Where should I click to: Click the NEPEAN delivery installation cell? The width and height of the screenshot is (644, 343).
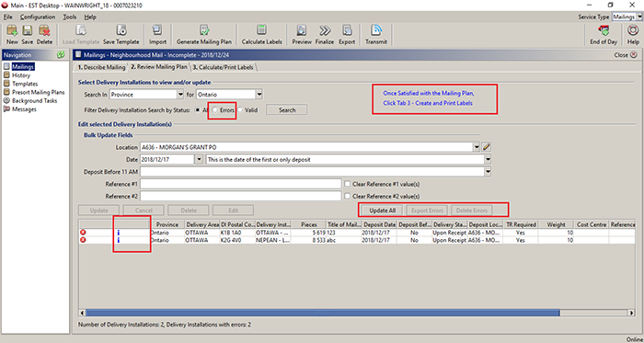272,240
